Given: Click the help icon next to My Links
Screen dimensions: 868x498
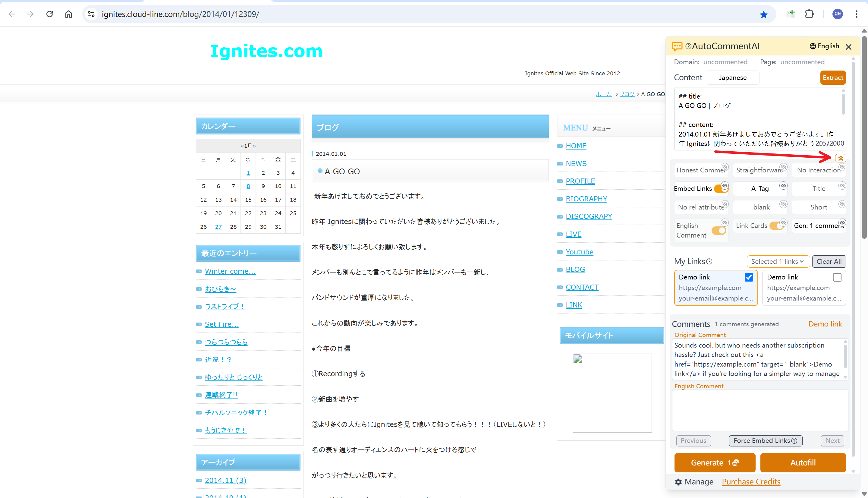Looking at the screenshot, I should [709, 262].
